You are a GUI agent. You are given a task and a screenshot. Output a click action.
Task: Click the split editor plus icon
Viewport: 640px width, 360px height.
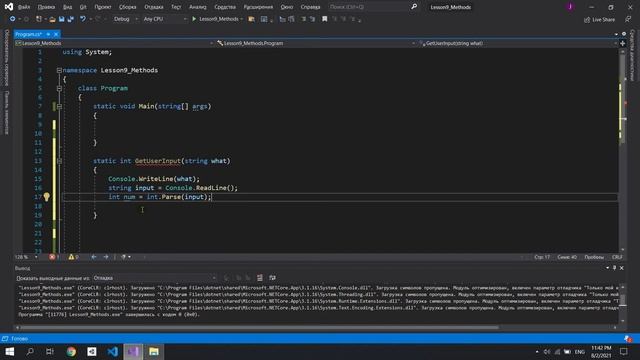(622, 43)
